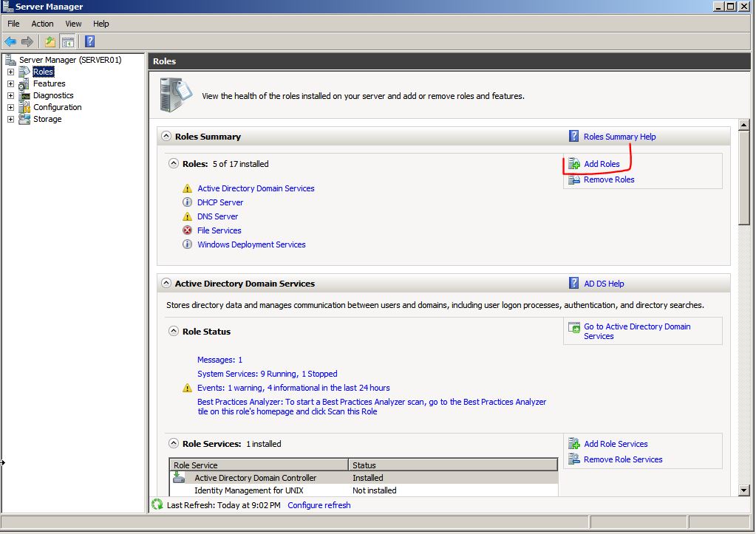Image resolution: width=756 pixels, height=534 pixels.
Task: Click the Remove Role Services icon
Action: pos(573,459)
